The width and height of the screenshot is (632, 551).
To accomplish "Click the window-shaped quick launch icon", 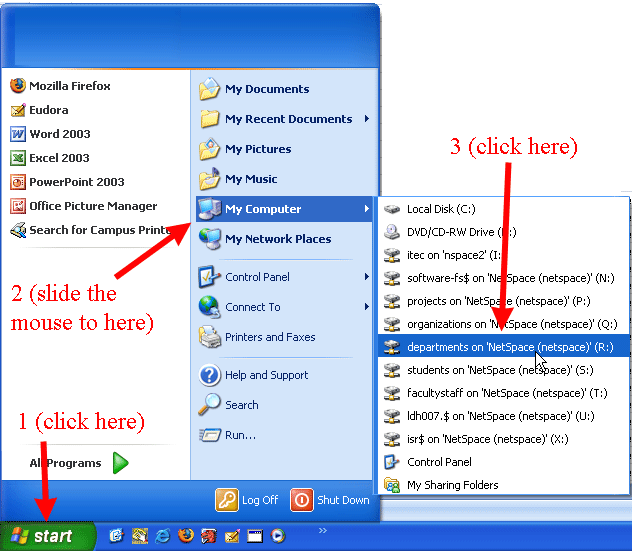I will click(255, 536).
